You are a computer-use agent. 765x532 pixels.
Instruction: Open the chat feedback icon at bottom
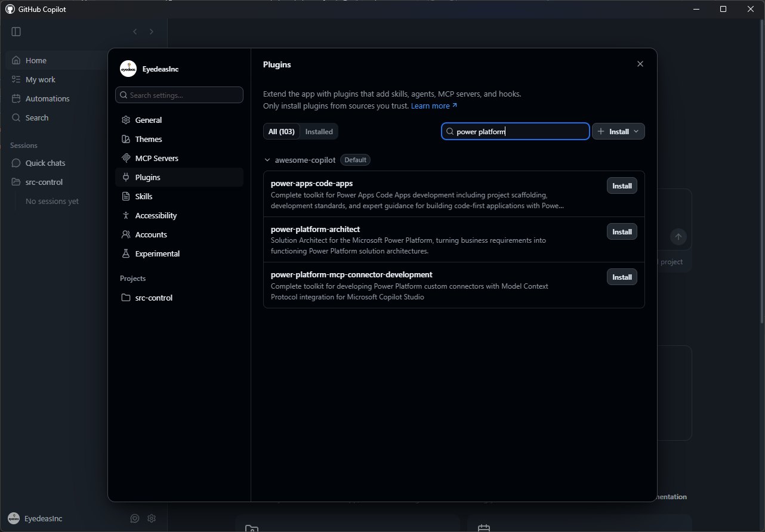[135, 518]
